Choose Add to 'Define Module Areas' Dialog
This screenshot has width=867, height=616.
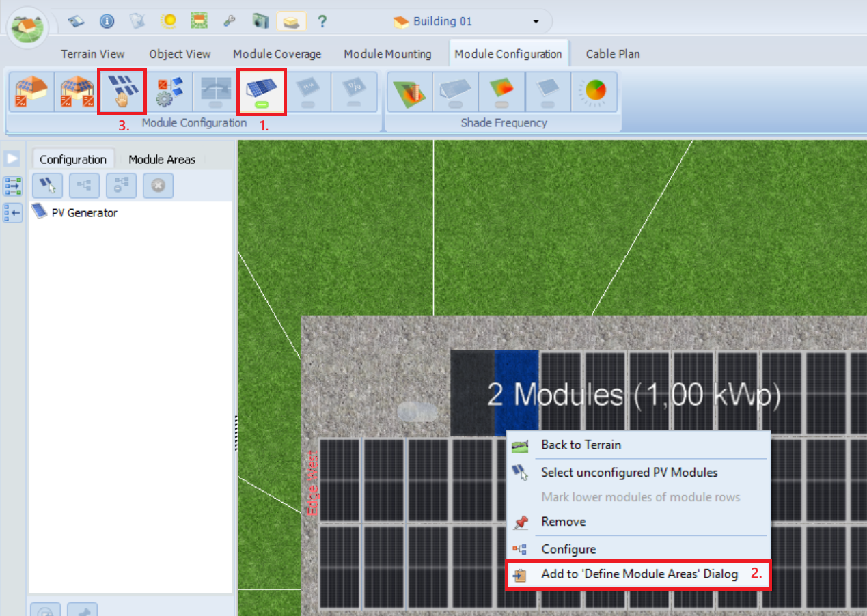pos(639,574)
